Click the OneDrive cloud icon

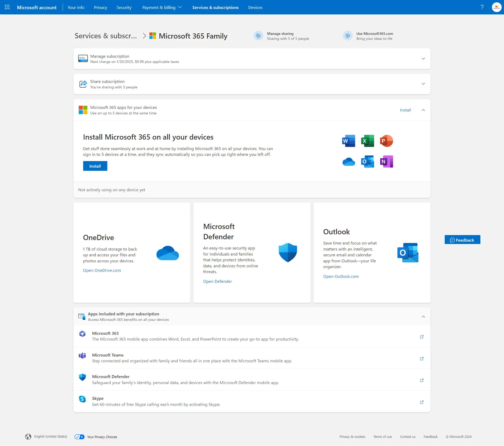pyautogui.click(x=348, y=162)
